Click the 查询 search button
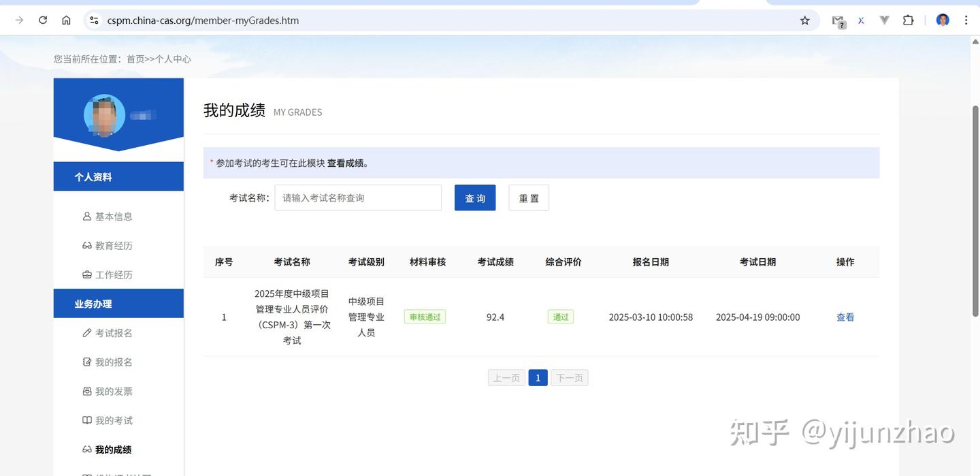Image resolution: width=980 pixels, height=476 pixels. coord(474,197)
